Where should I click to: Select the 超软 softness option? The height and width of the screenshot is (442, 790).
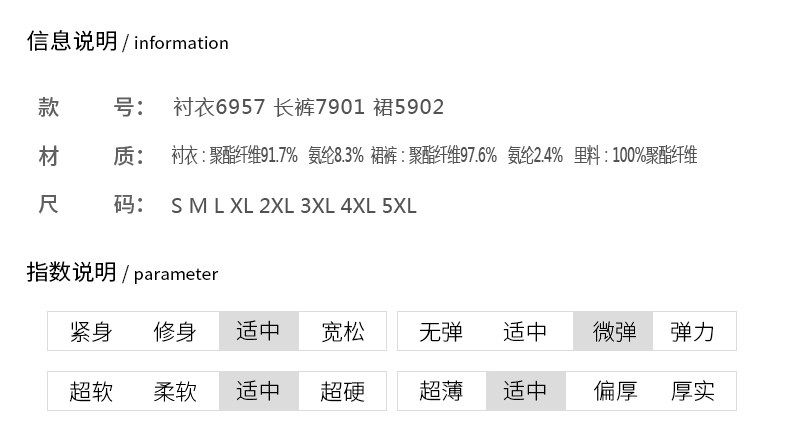coord(91,391)
